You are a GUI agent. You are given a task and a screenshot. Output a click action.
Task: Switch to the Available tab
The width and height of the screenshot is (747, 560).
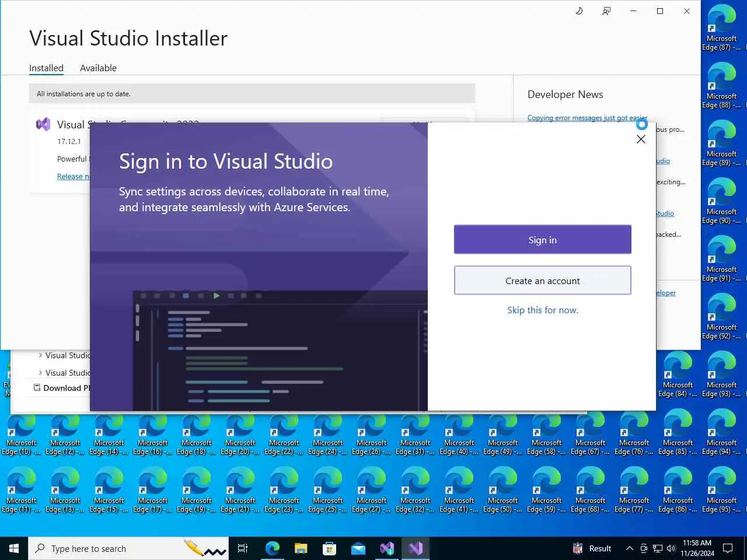[x=98, y=68]
